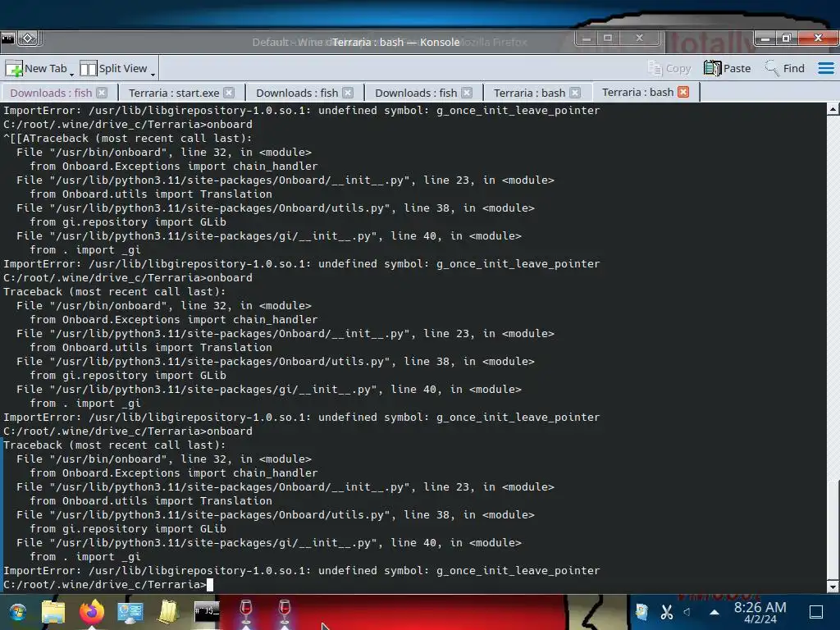The width and height of the screenshot is (840, 630).
Task: Select second Wine glass taskbar icon
Action: click(285, 611)
